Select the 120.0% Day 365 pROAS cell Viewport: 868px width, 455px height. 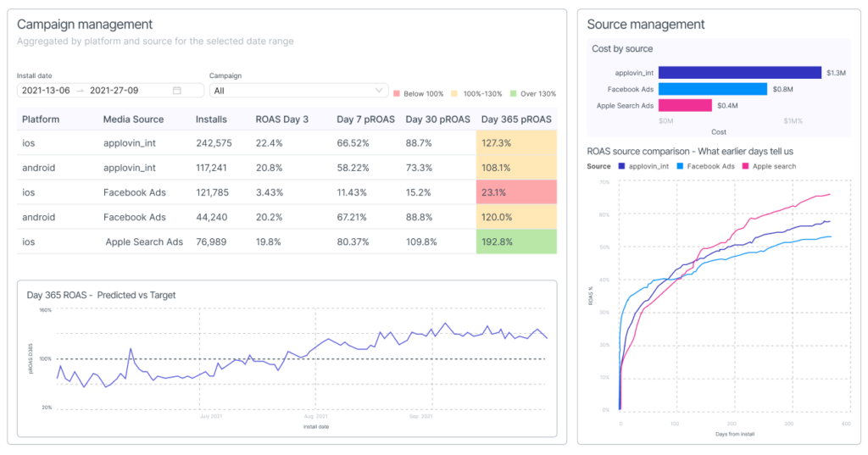tap(516, 217)
